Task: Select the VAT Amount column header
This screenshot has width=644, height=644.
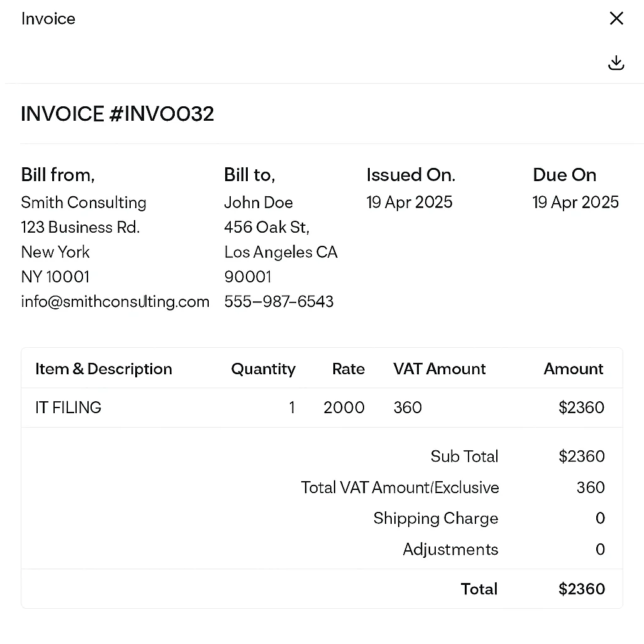Action: pyautogui.click(x=439, y=369)
